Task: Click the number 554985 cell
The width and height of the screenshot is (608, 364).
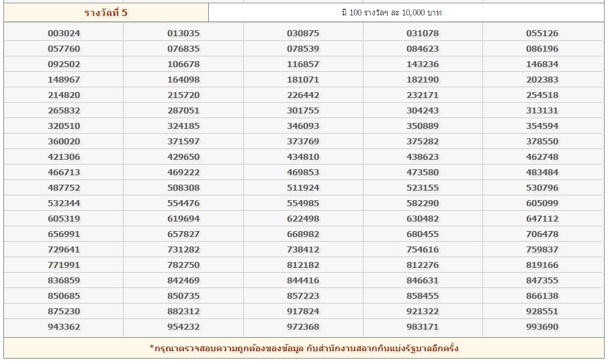Action: [303, 203]
